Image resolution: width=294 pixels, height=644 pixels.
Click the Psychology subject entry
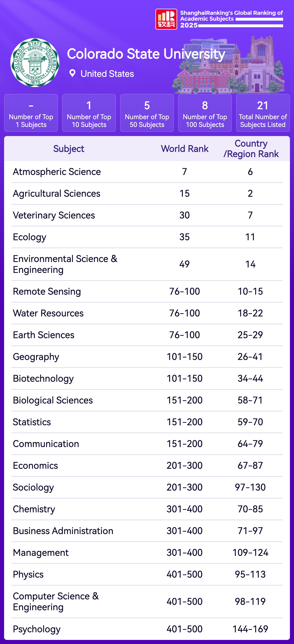(36, 629)
